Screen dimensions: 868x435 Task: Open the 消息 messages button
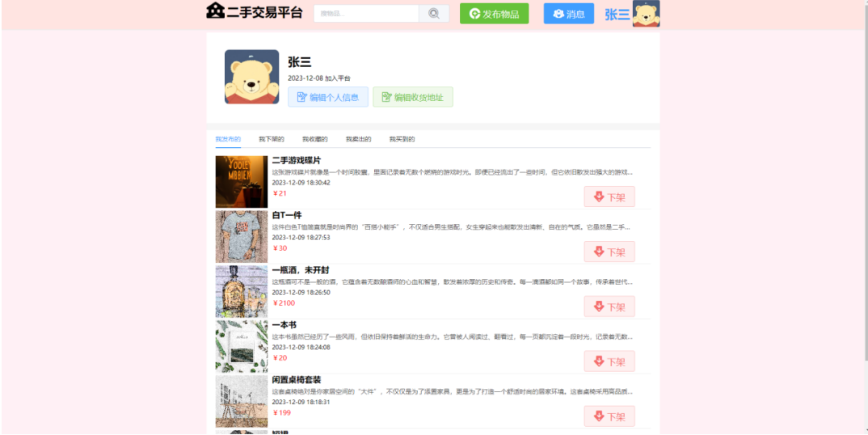pyautogui.click(x=568, y=14)
